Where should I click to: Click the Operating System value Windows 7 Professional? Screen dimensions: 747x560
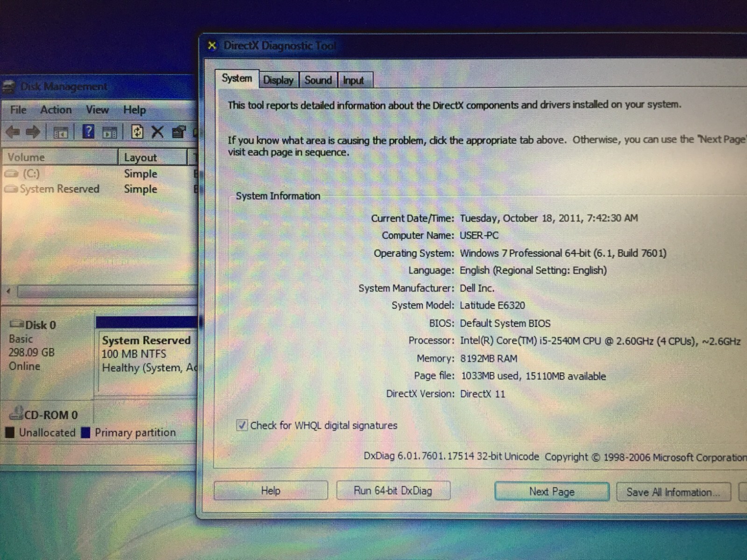pos(563,253)
